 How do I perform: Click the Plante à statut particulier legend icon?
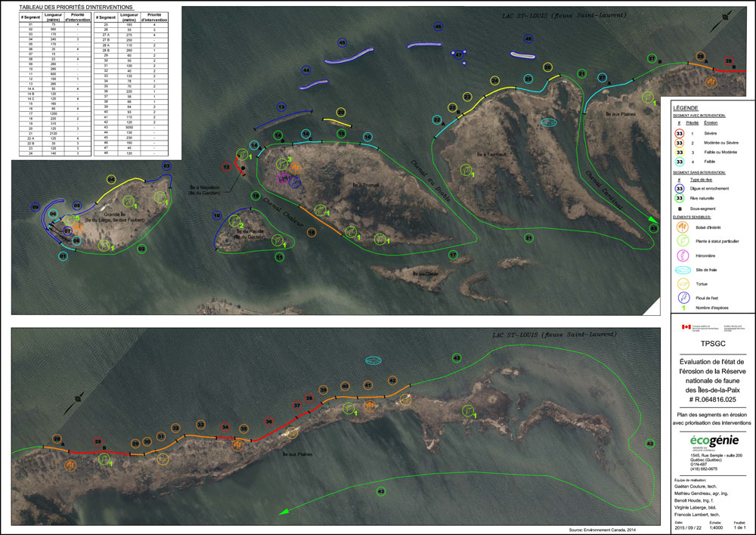[x=682, y=241]
